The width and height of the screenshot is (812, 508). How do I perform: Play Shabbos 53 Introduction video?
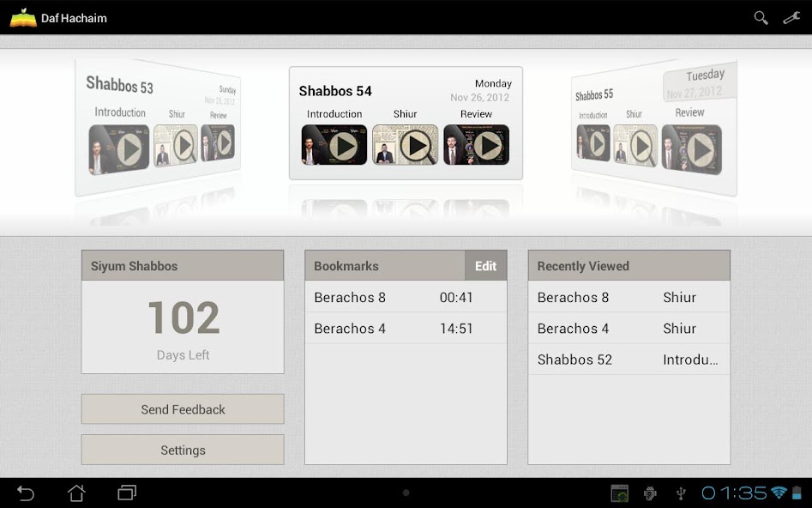pyautogui.click(x=119, y=149)
